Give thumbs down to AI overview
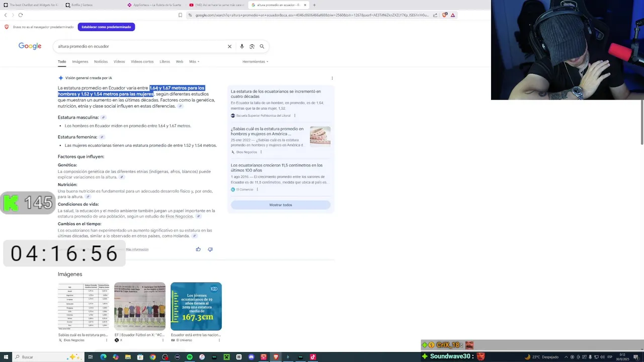644x362 pixels. pos(210,249)
